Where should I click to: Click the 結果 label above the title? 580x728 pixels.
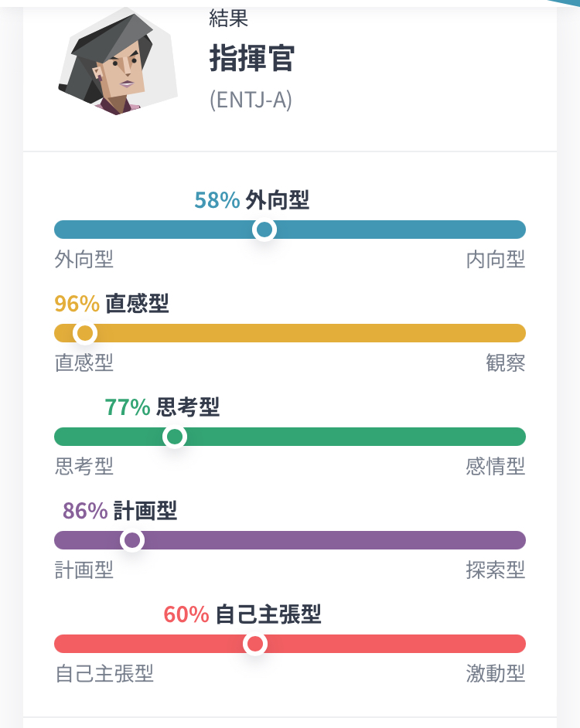click(228, 19)
